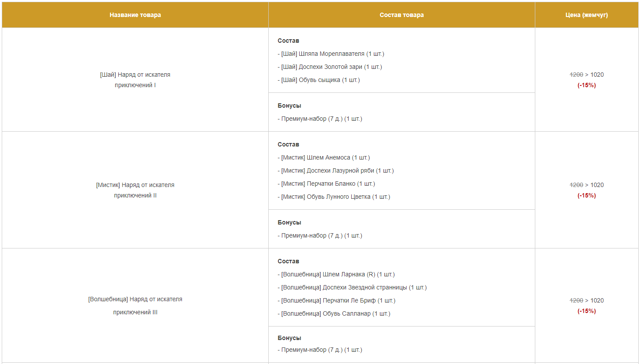The width and height of the screenshot is (640, 364).
Task: Click 'Бонусы' heading in the Волшебница row
Action: pyautogui.click(x=289, y=338)
